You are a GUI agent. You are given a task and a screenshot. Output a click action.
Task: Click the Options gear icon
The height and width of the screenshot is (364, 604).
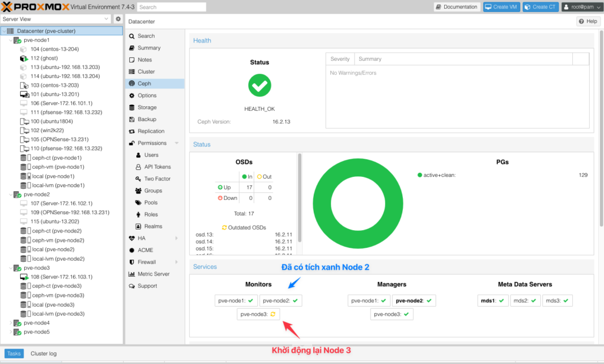click(x=132, y=96)
